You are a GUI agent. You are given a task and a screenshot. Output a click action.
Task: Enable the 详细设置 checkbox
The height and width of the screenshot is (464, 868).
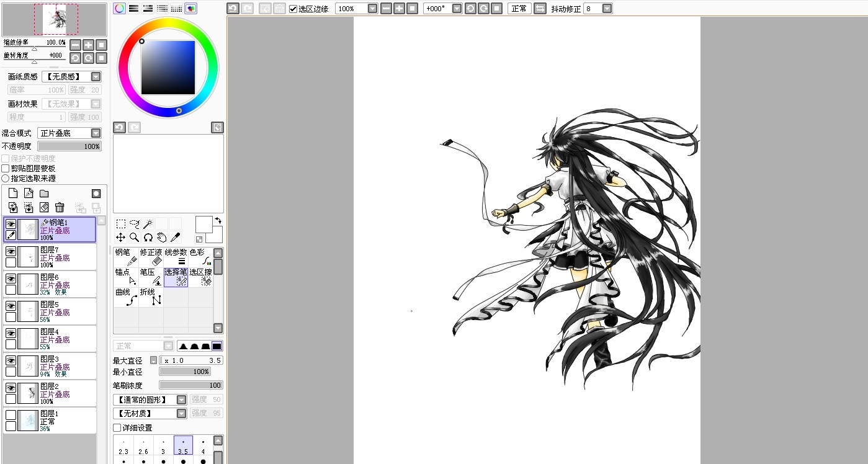(x=117, y=428)
